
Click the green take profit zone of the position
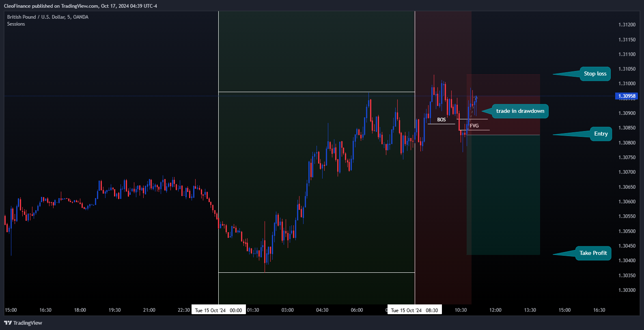[x=503, y=195]
